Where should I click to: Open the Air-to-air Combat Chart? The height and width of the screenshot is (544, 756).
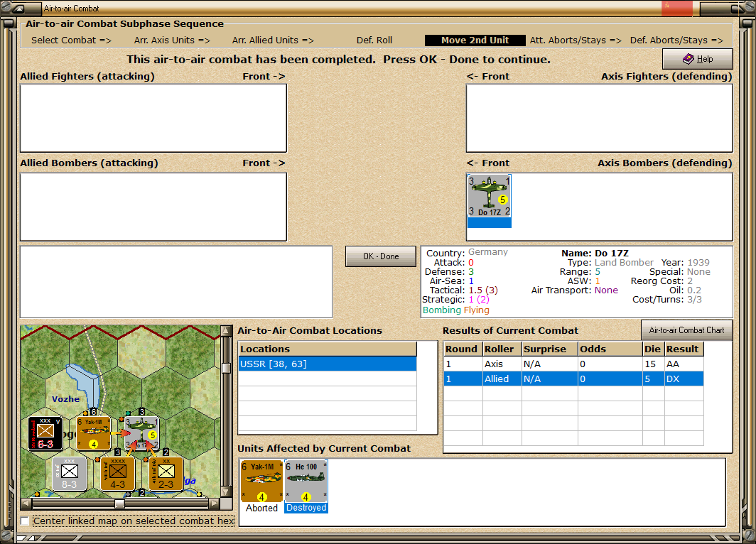point(686,330)
